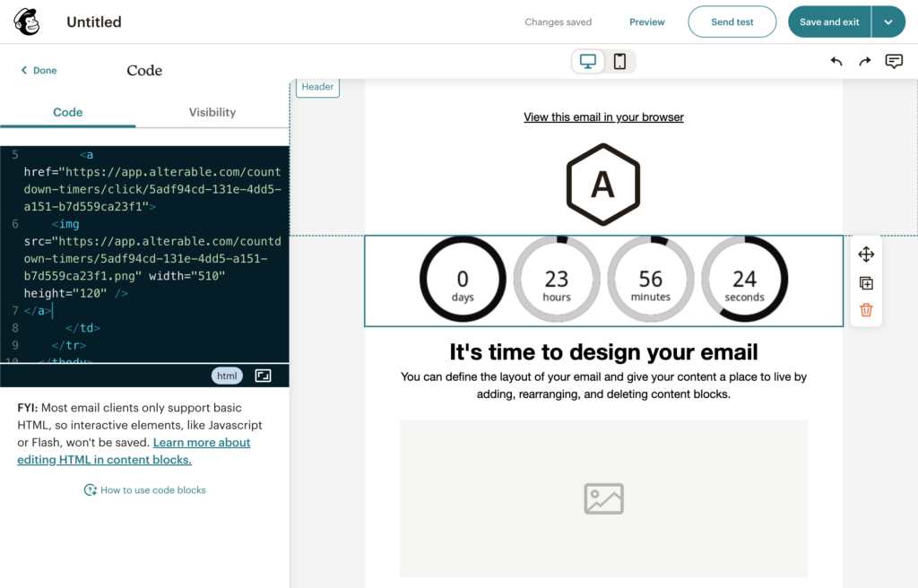Image resolution: width=918 pixels, height=588 pixels.
Task: Delete the countdown timer block via trash icon
Action: pos(865,309)
